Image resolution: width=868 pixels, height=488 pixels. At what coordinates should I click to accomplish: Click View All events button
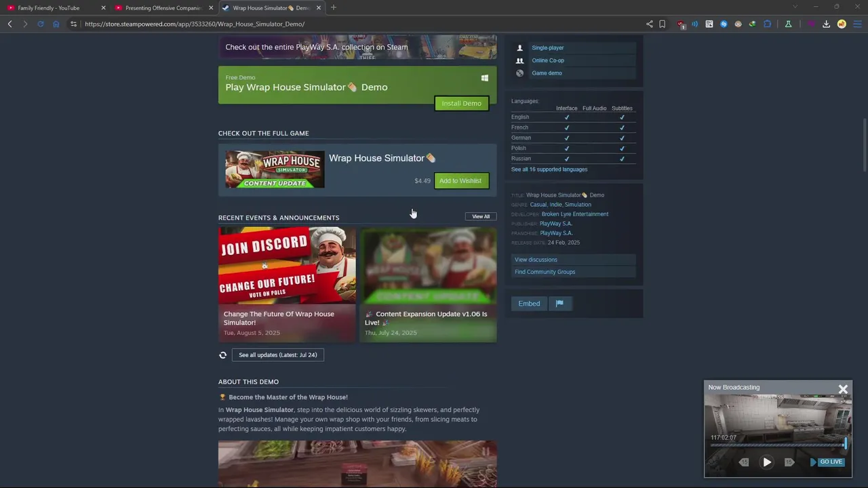pos(481,217)
